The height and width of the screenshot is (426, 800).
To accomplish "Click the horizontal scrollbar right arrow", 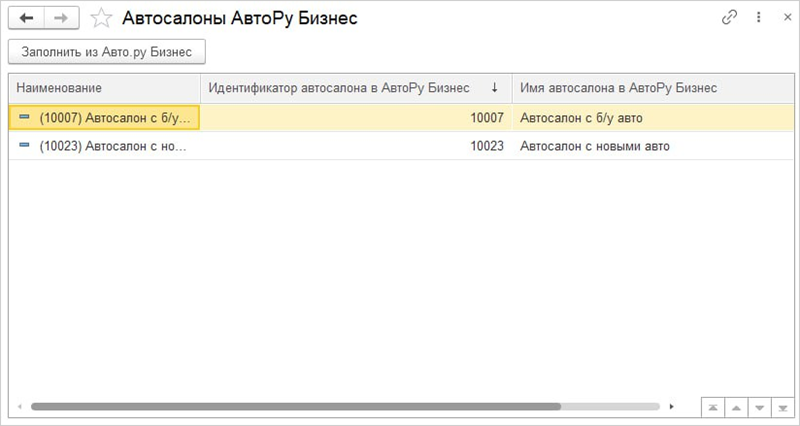I will [671, 407].
